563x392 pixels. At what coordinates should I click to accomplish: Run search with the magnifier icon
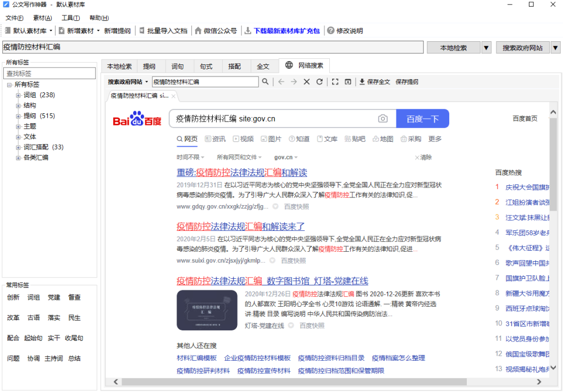coord(264,81)
